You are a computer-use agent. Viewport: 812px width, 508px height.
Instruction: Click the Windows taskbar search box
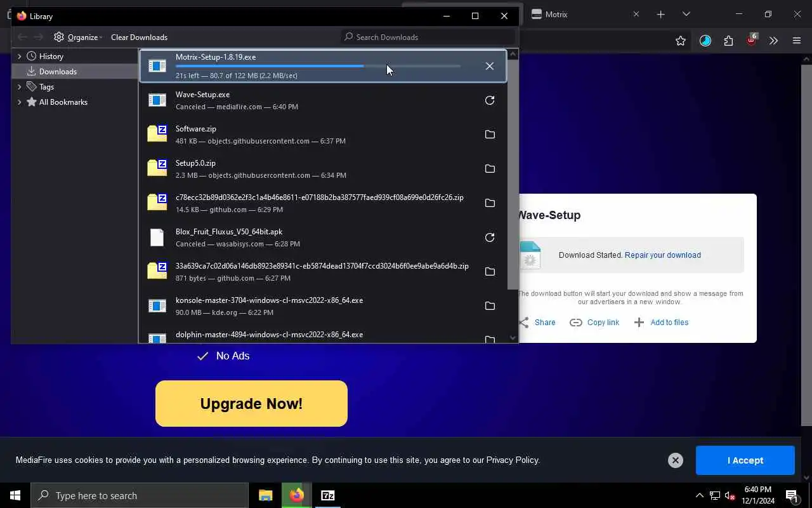coord(140,495)
